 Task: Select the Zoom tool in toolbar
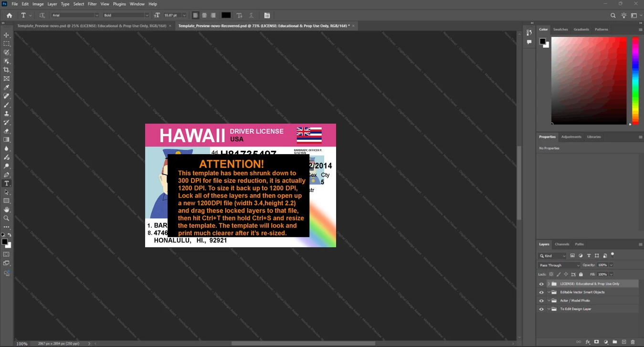point(7,218)
